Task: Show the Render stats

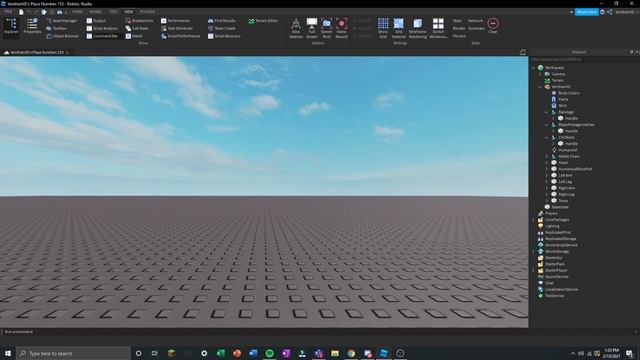Action: pyautogui.click(x=459, y=28)
